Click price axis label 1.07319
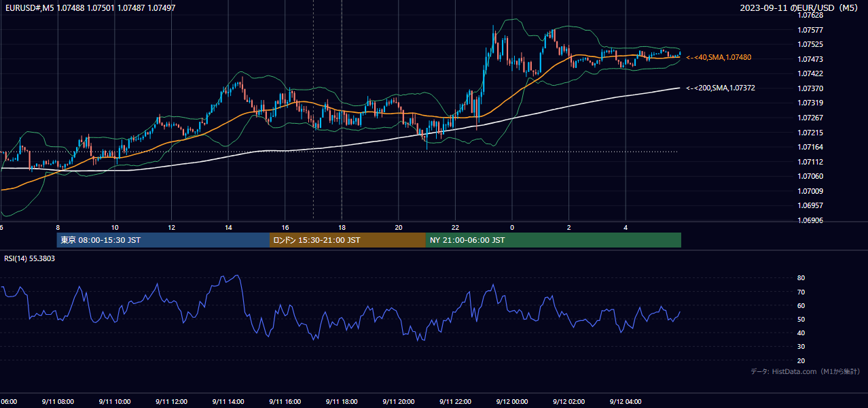Screen dimensions: 868x408 pos(810,103)
